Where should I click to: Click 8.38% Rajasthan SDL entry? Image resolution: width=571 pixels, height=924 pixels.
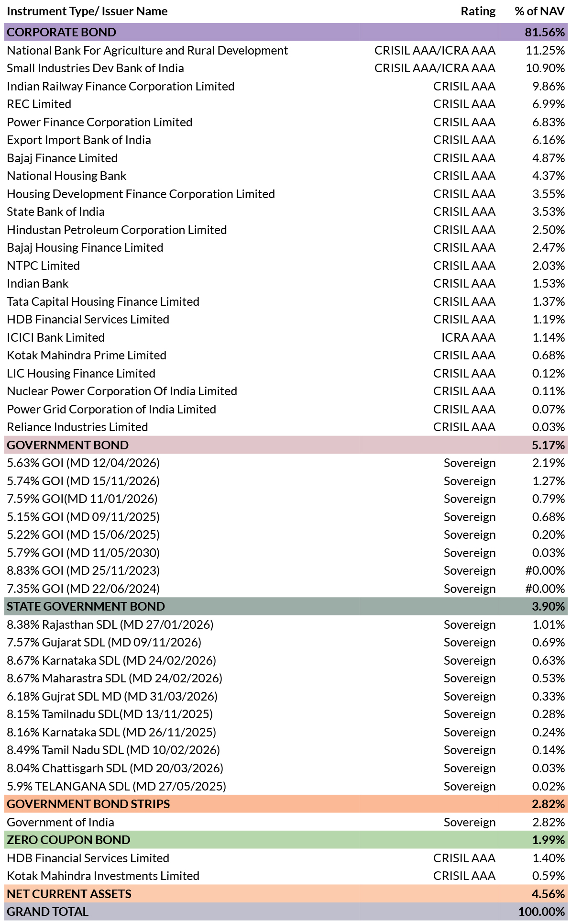pyautogui.click(x=110, y=624)
